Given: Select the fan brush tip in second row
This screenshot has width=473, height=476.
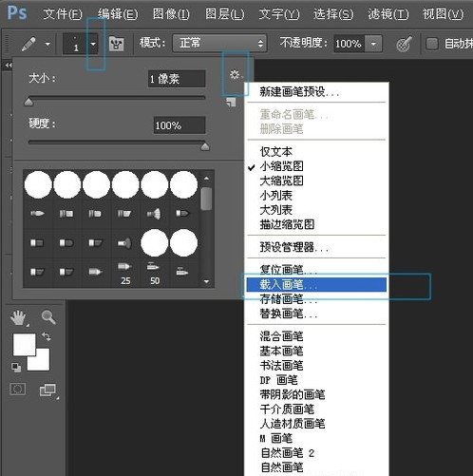Looking at the screenshot, I should click(155, 214).
